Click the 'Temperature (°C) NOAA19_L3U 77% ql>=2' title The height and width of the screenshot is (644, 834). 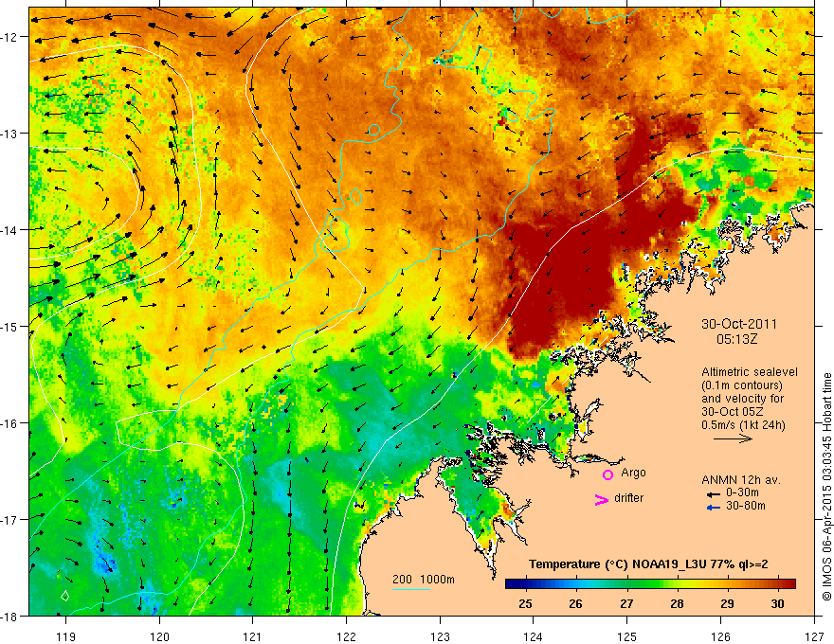(648, 564)
